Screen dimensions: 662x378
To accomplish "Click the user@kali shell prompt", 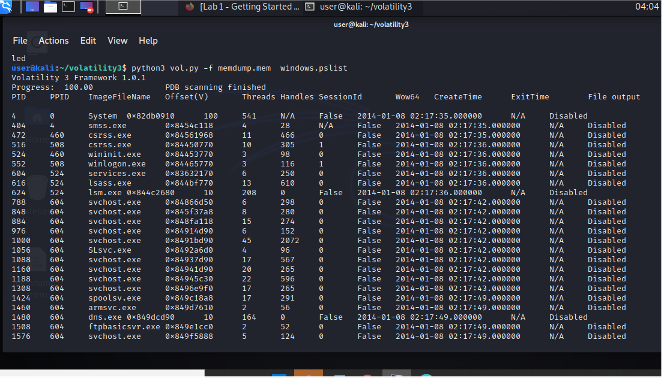I will click(x=69, y=68).
